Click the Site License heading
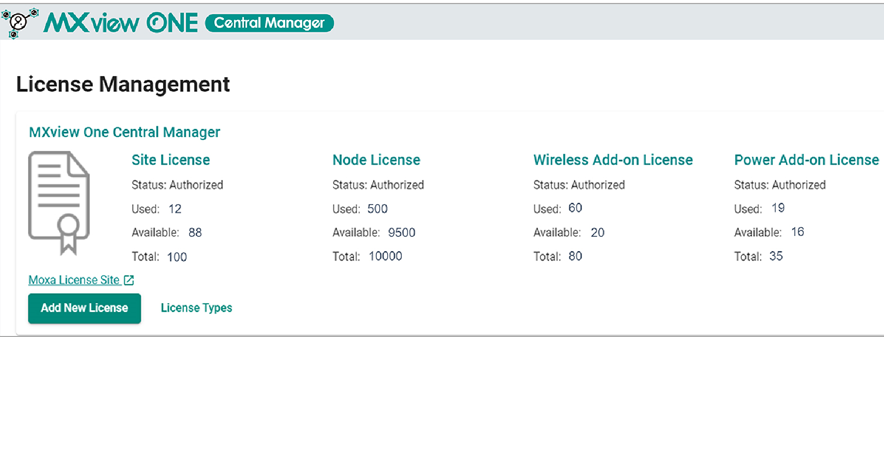The width and height of the screenshot is (884, 468). pos(171,160)
